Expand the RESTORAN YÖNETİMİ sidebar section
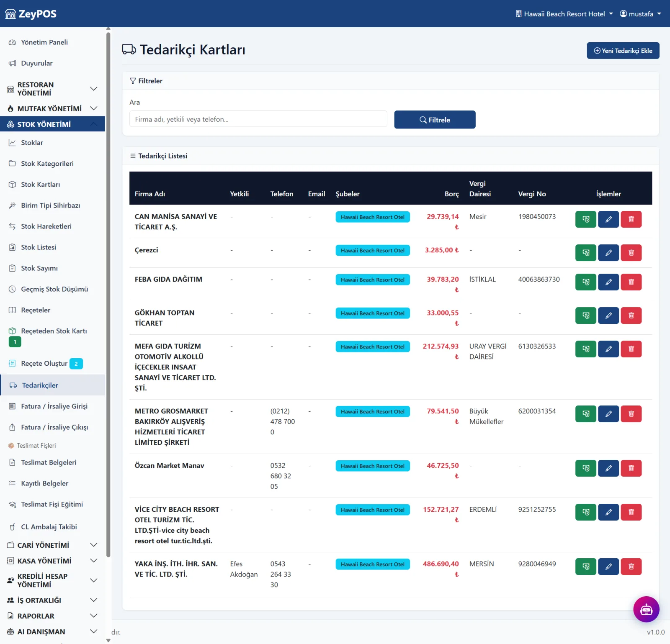The width and height of the screenshot is (670, 644). point(52,89)
